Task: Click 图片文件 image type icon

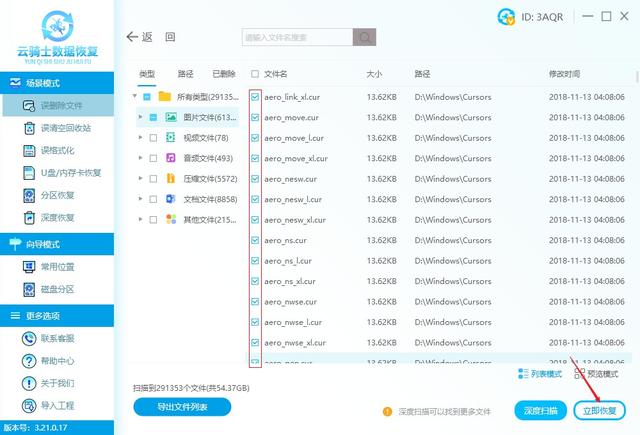Action: click(x=171, y=117)
